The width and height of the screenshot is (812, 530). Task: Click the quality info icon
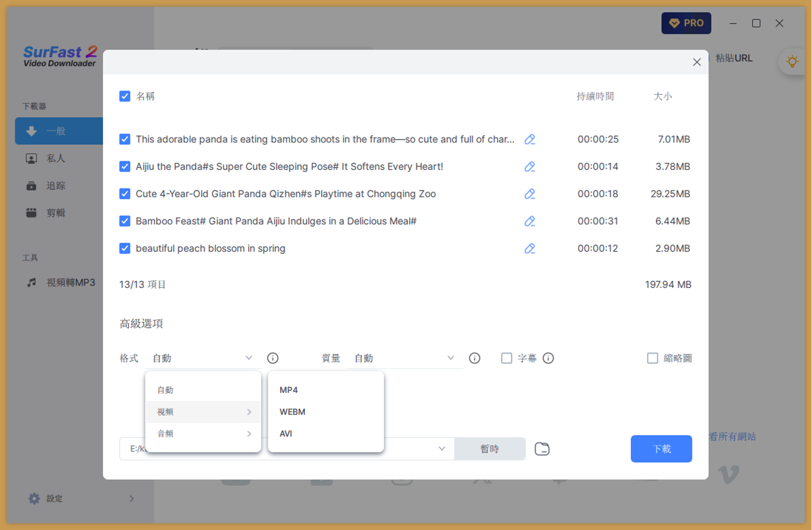point(474,358)
